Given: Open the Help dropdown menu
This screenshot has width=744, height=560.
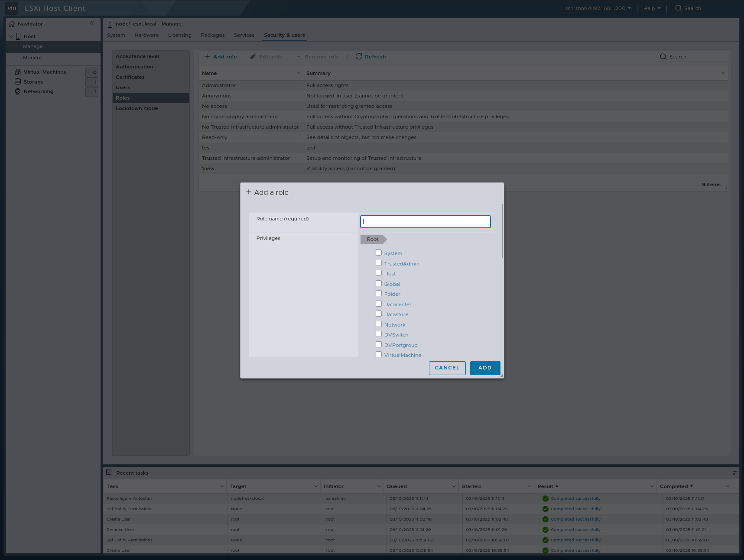Looking at the screenshot, I should point(651,8).
